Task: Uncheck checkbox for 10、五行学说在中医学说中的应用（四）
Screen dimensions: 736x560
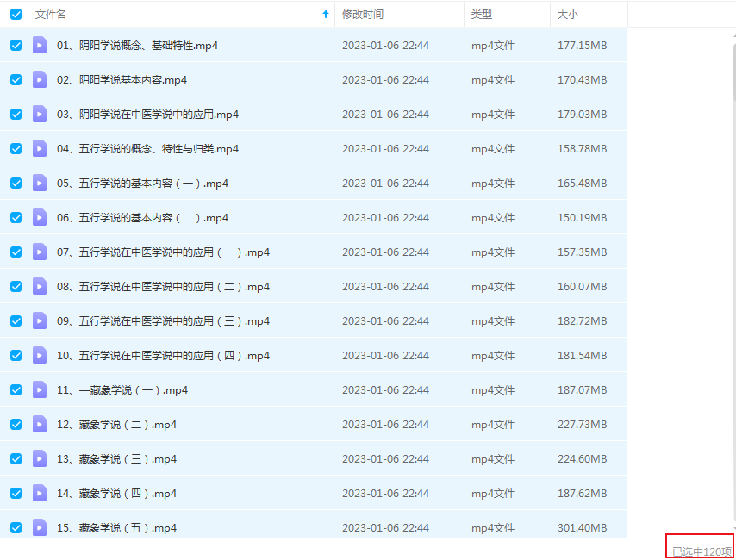Action: [16, 355]
